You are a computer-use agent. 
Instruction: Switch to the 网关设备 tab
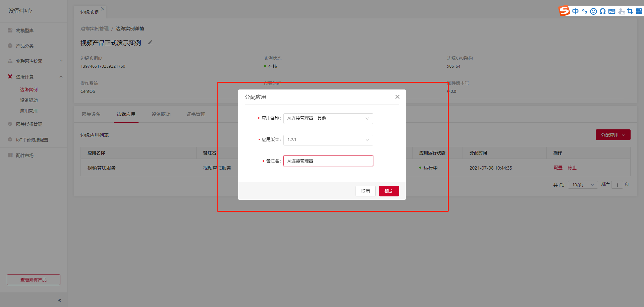click(x=91, y=114)
